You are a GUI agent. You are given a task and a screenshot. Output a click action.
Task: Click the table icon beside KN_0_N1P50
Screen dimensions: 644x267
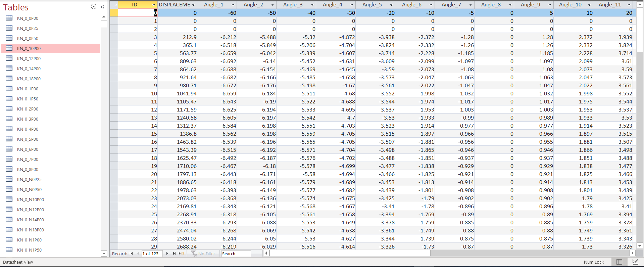pyautogui.click(x=9, y=250)
